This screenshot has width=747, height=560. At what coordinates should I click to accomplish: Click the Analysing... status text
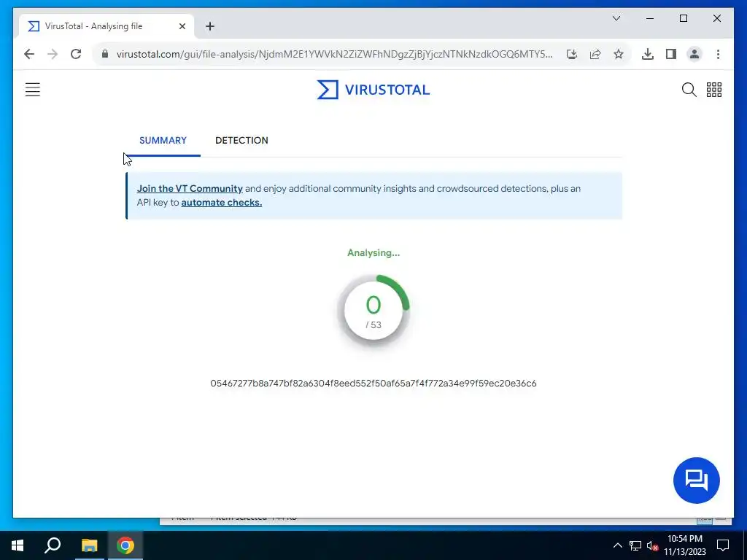(373, 253)
